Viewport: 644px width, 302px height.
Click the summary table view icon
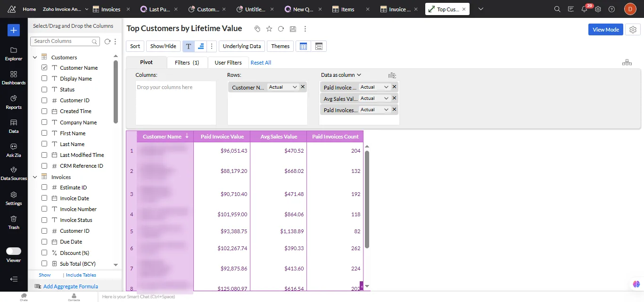[x=319, y=46]
